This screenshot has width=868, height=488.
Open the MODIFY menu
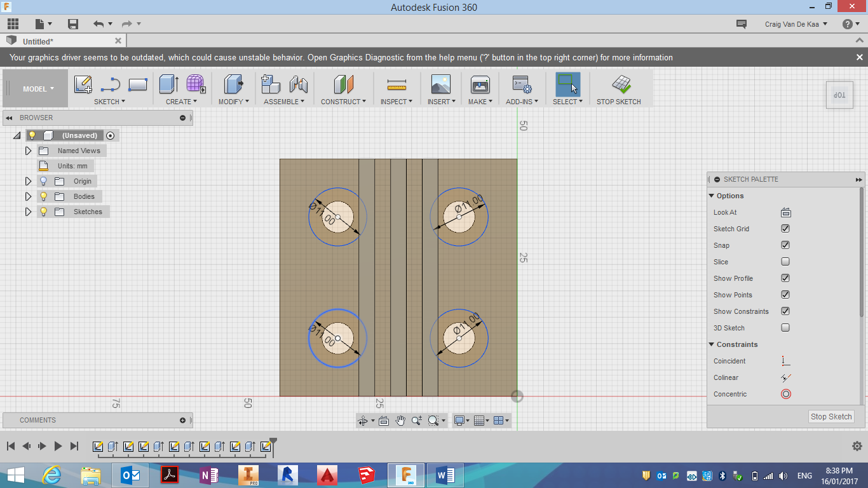233,102
